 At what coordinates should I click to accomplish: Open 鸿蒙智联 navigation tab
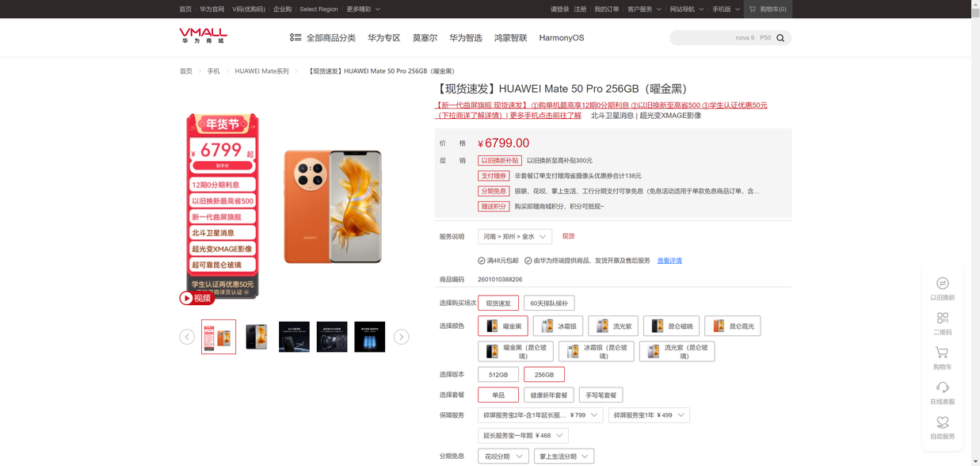(x=510, y=38)
